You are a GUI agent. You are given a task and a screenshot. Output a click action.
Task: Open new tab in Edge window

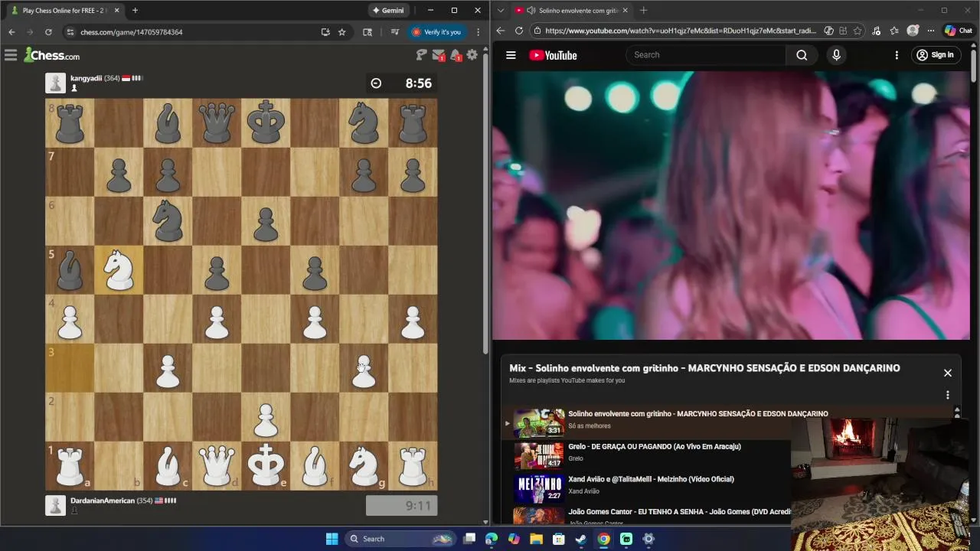click(643, 11)
